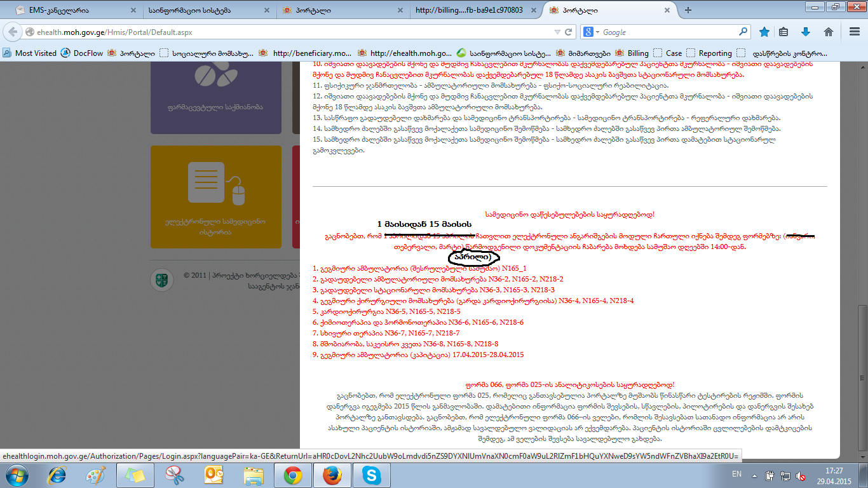
Task: Click the muted volume tray icon
Action: coord(802,475)
